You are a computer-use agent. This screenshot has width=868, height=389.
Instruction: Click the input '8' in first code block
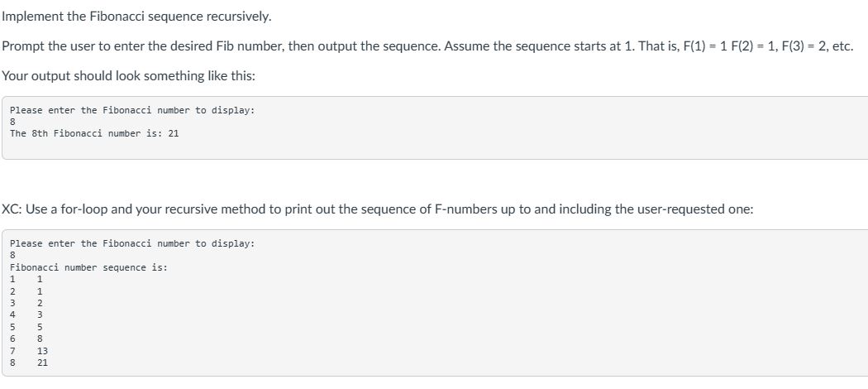(x=12, y=122)
